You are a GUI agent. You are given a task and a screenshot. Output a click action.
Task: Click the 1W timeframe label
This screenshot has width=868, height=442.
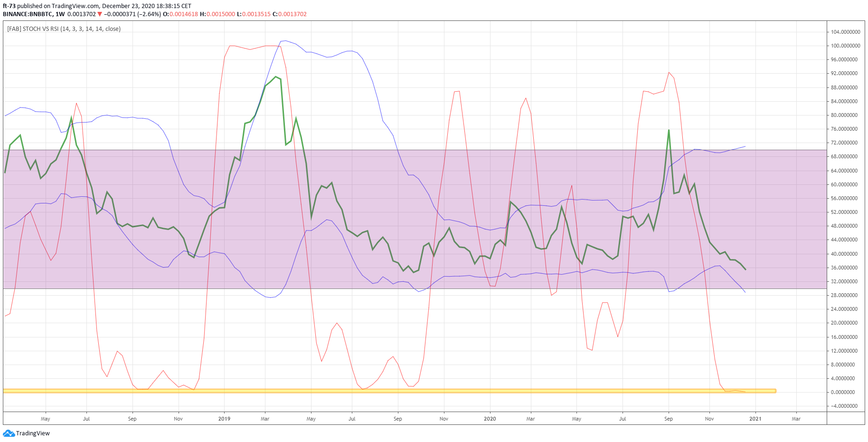(x=60, y=14)
